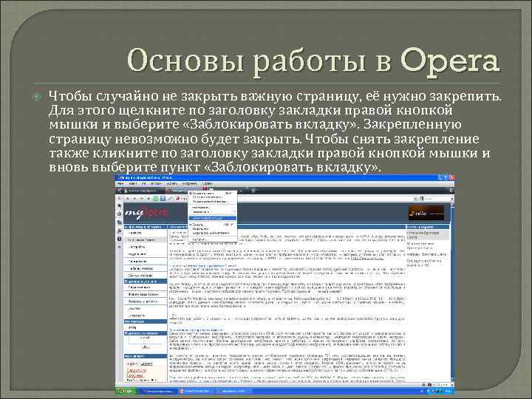Open the underlined URL link in the article text
The height and width of the screenshot is (399, 532).
click(367, 258)
